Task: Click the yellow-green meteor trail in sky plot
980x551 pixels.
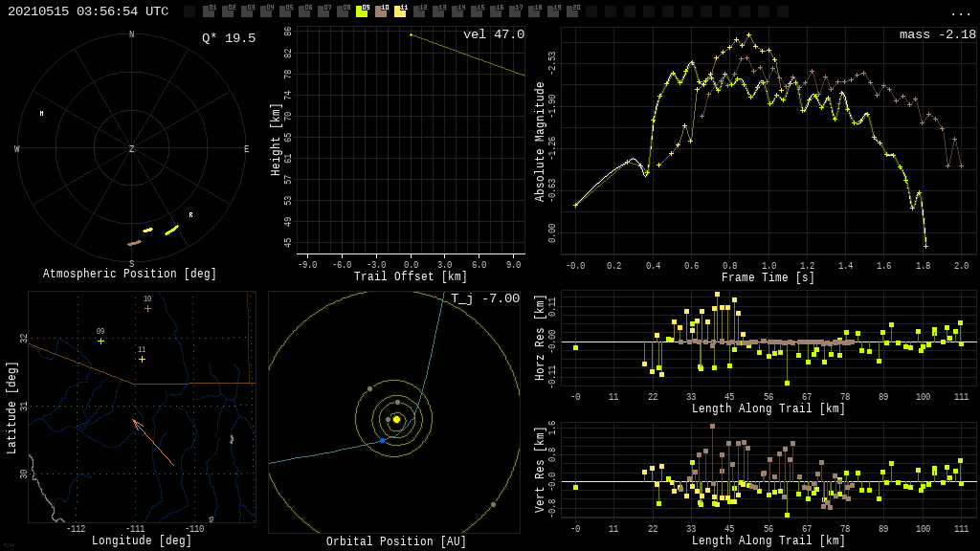Action: point(171,230)
